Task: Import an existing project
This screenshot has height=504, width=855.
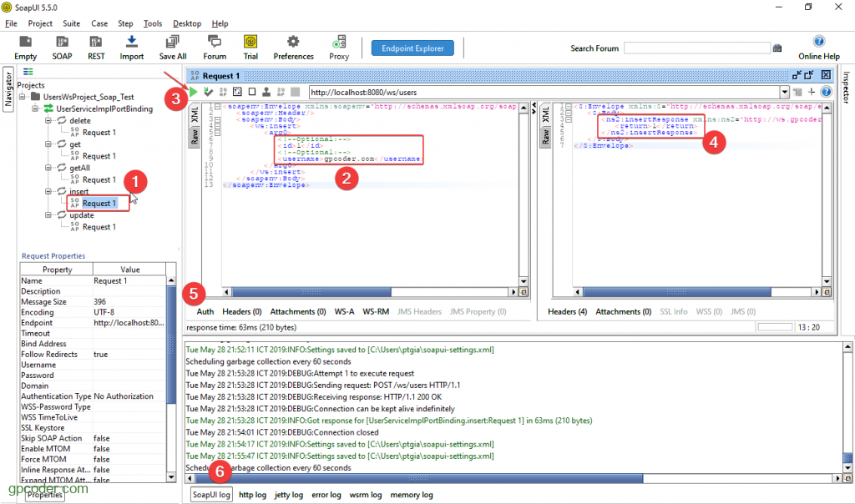Action: click(130, 46)
